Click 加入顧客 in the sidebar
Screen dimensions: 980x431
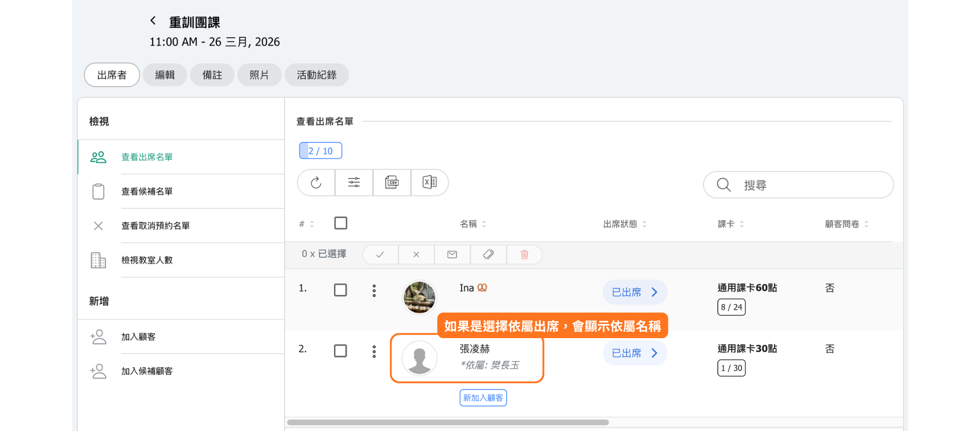click(138, 337)
